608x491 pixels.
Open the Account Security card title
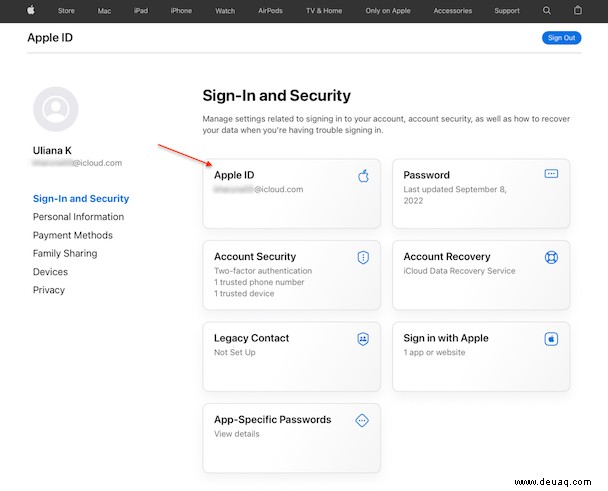255,256
